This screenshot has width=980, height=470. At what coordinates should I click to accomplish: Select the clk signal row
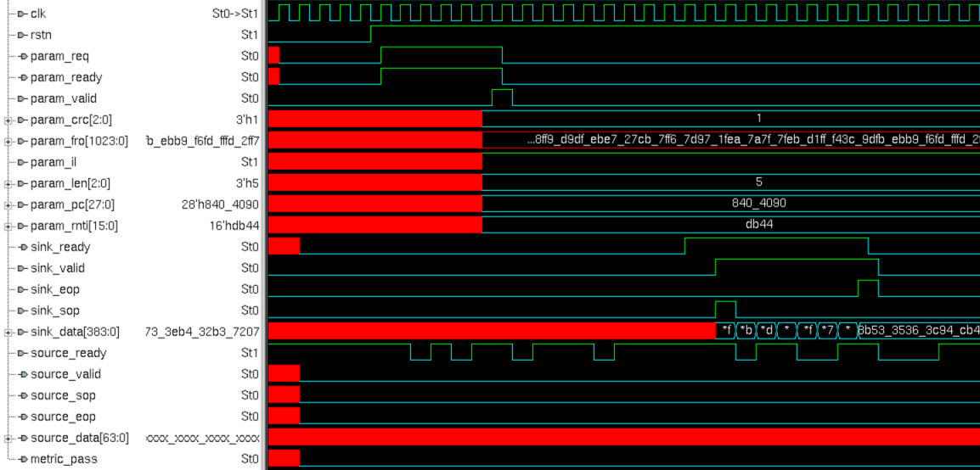[x=38, y=14]
